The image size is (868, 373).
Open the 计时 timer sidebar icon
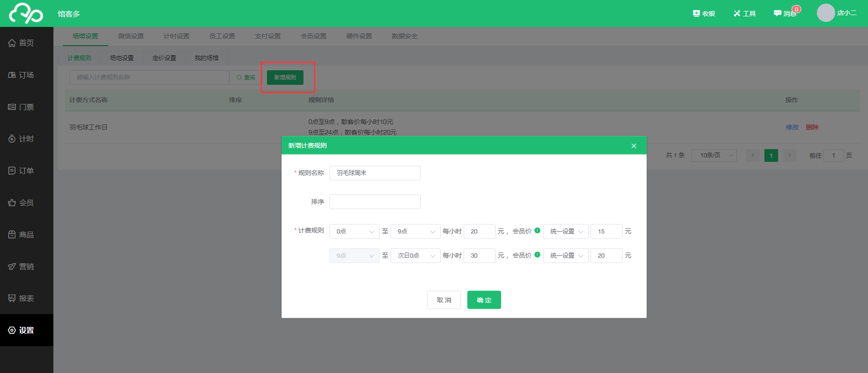[x=12, y=139]
